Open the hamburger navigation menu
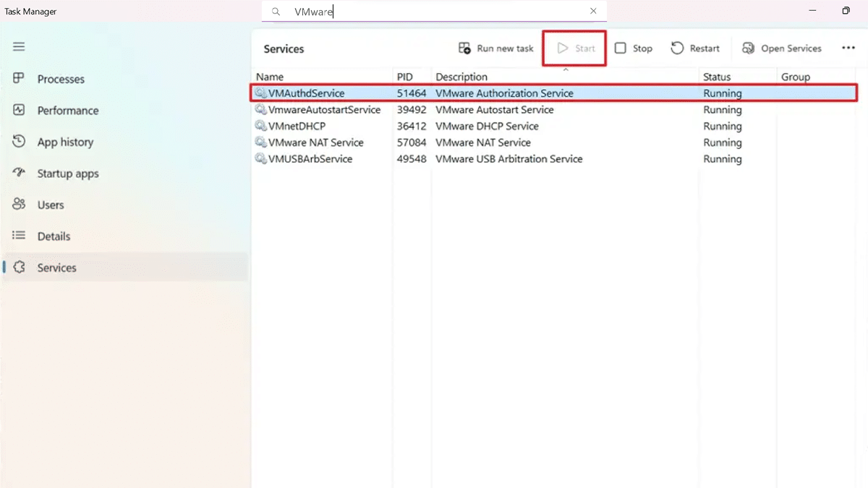The height and width of the screenshot is (488, 868). tap(18, 46)
